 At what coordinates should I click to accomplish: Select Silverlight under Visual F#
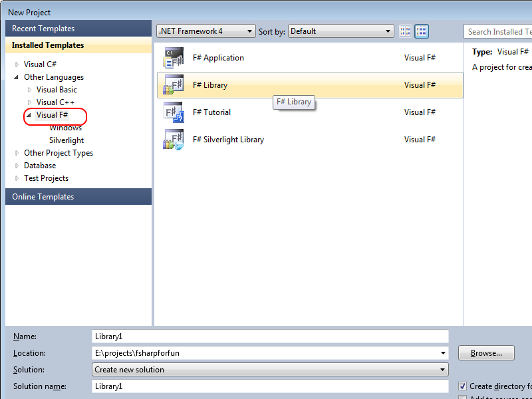[x=66, y=140]
